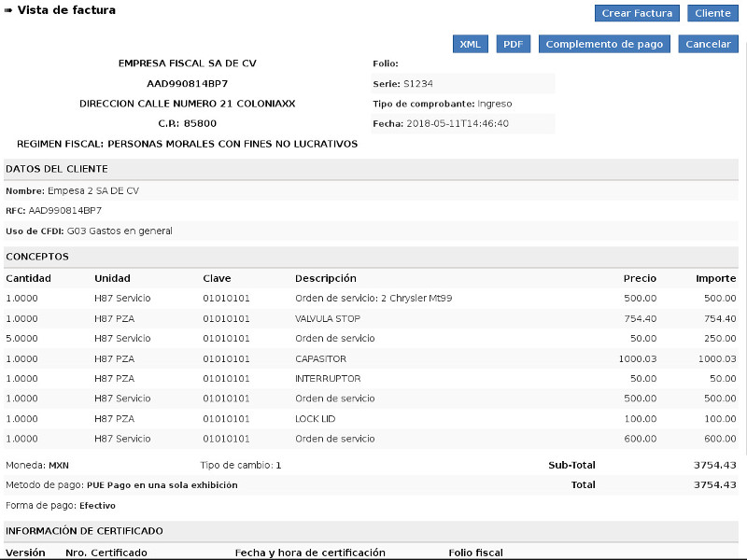The height and width of the screenshot is (560, 747).
Task: Click the Importe column header
Action: [x=715, y=278]
